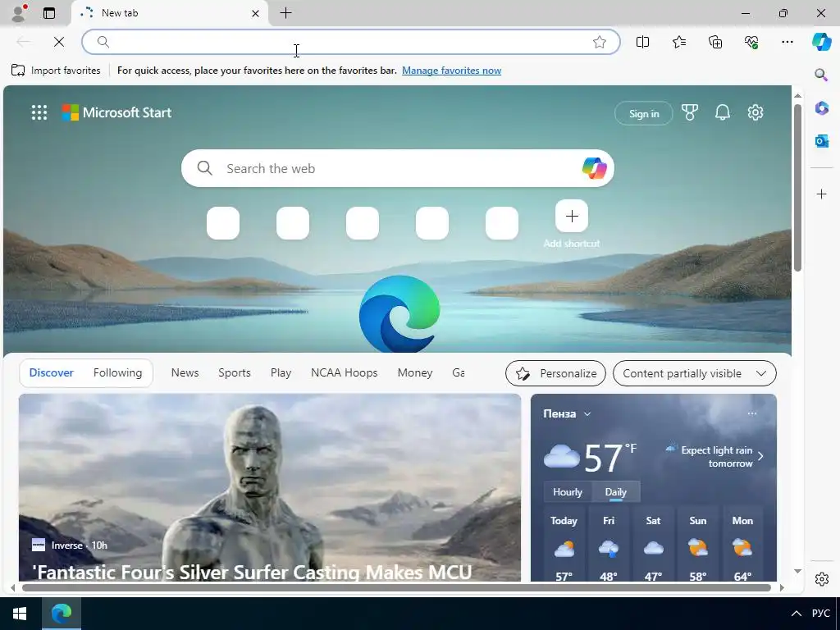The height and width of the screenshot is (630, 840).
Task: Open Outlook sidebar icon
Action: pyautogui.click(x=821, y=141)
